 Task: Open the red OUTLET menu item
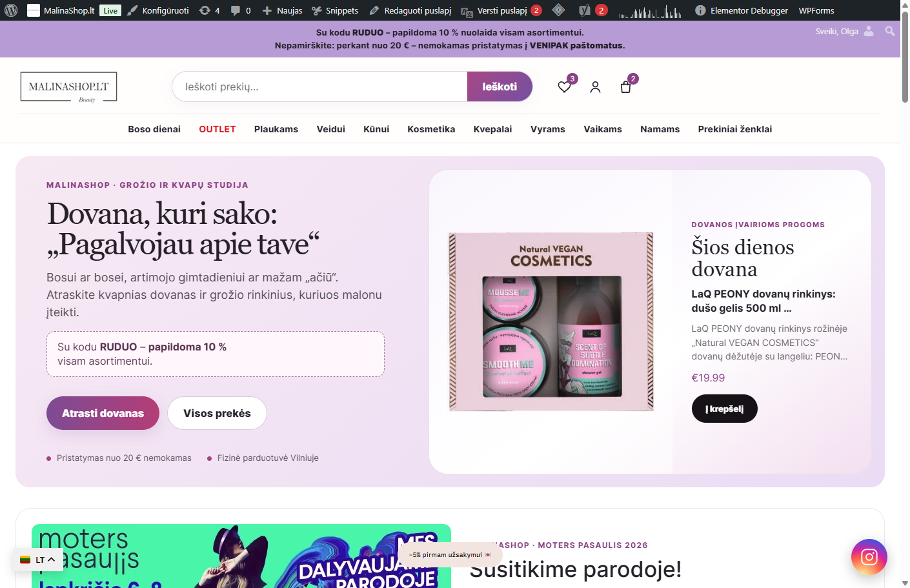tap(217, 129)
